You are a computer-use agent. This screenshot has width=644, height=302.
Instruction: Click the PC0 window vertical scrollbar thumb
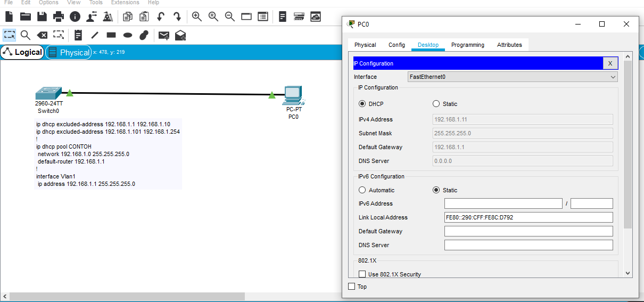click(628, 144)
